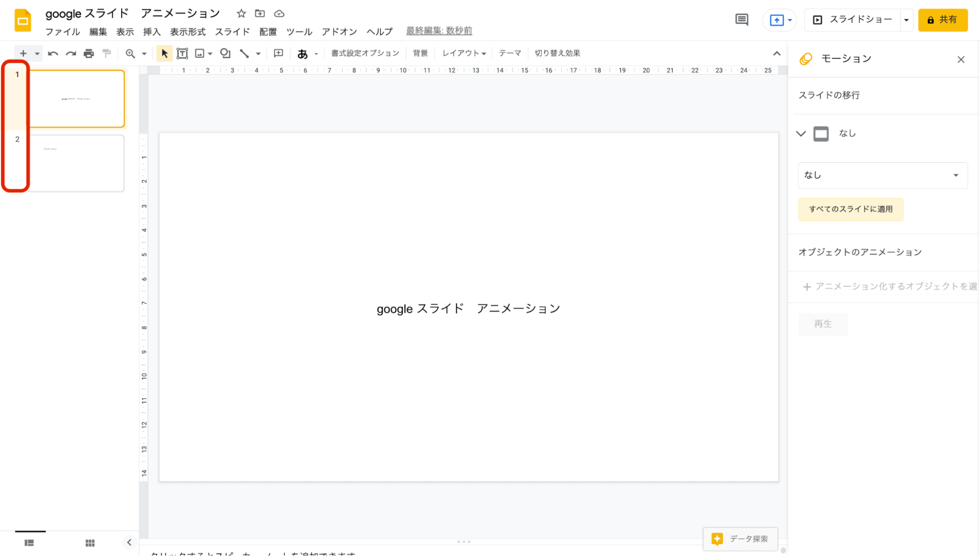Click the slide title text box

469,309
